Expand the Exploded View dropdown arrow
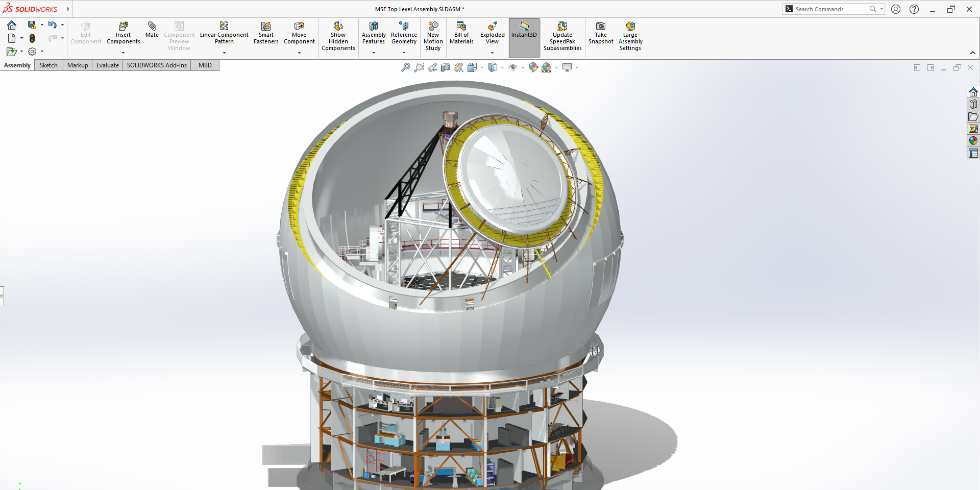 492,53
